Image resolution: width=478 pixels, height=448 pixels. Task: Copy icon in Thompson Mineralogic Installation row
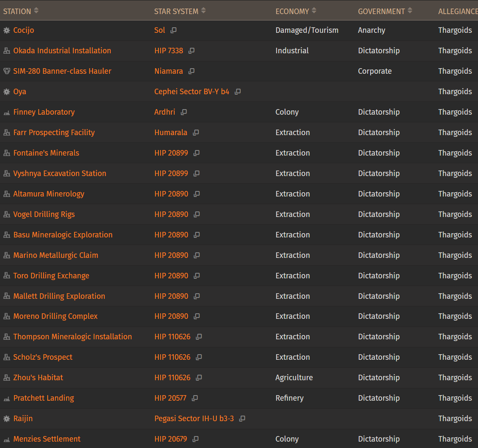pyautogui.click(x=199, y=336)
